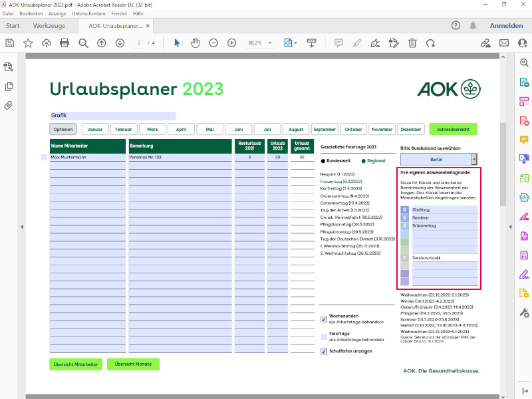The width and height of the screenshot is (532, 399).
Task: Open Export PDF tool in right pane
Action: pyautogui.click(x=524, y=82)
